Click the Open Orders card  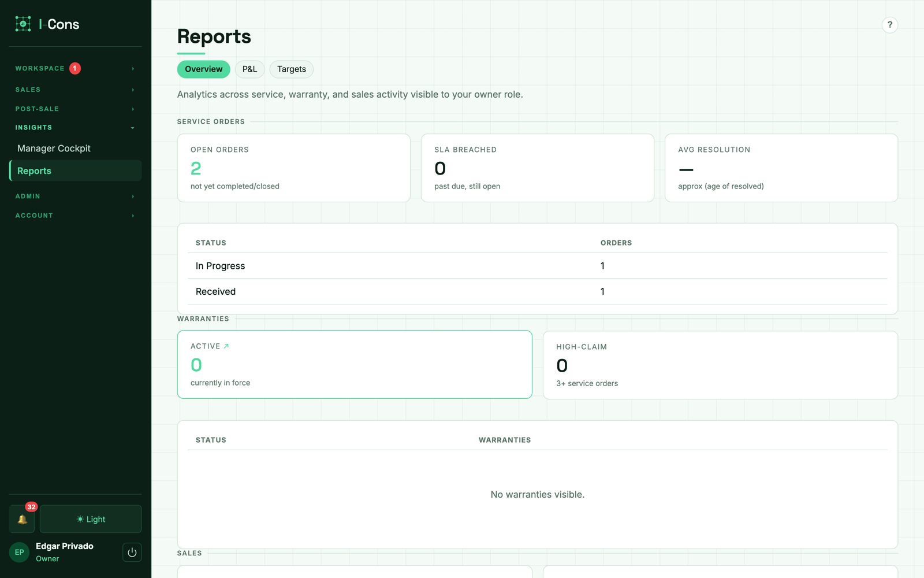pyautogui.click(x=294, y=168)
